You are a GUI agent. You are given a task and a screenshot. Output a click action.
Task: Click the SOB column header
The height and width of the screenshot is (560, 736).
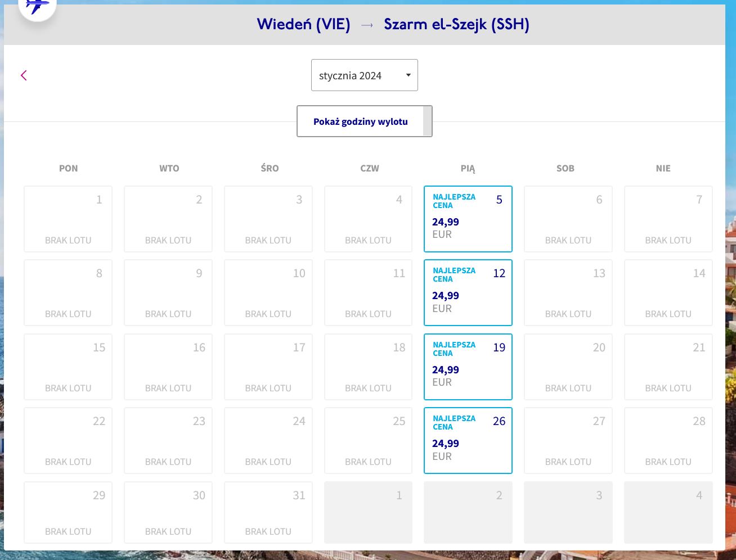566,168
